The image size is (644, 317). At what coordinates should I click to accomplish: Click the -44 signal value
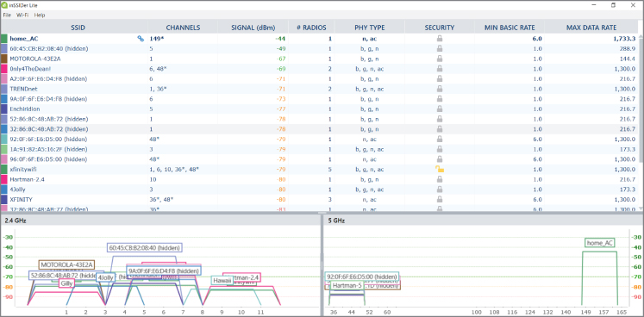(x=280, y=39)
